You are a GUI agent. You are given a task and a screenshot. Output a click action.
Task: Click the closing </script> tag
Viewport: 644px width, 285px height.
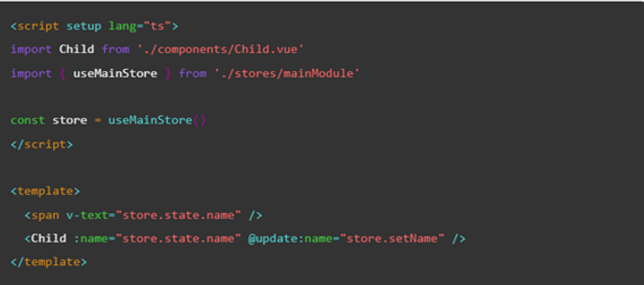tap(42, 145)
